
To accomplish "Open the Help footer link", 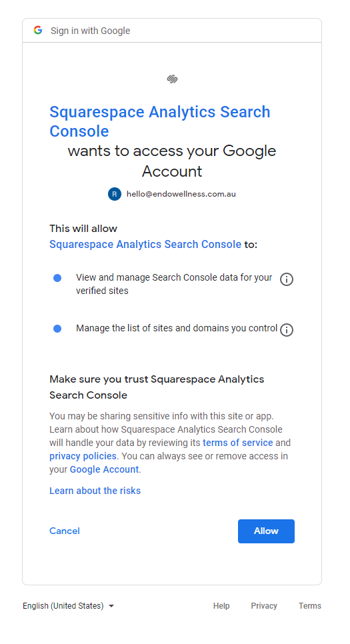I will click(x=221, y=606).
